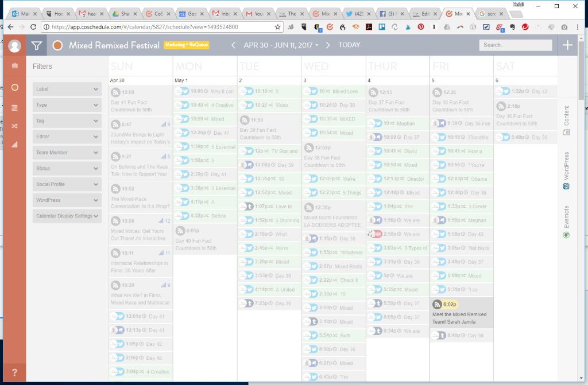
Task: Open the 12:50 Day 41 Fun Fact post
Action: point(140,100)
